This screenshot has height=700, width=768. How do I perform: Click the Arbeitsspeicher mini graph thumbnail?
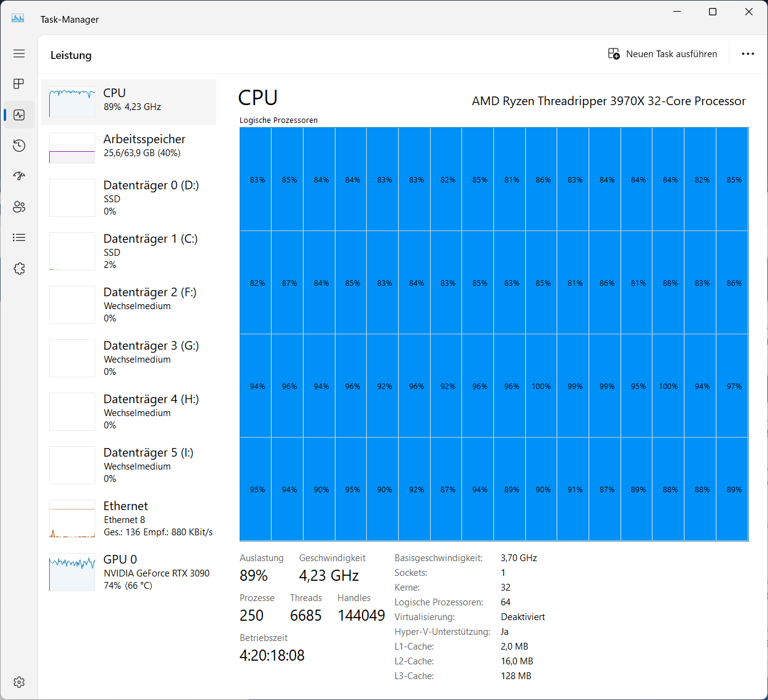pyautogui.click(x=72, y=148)
